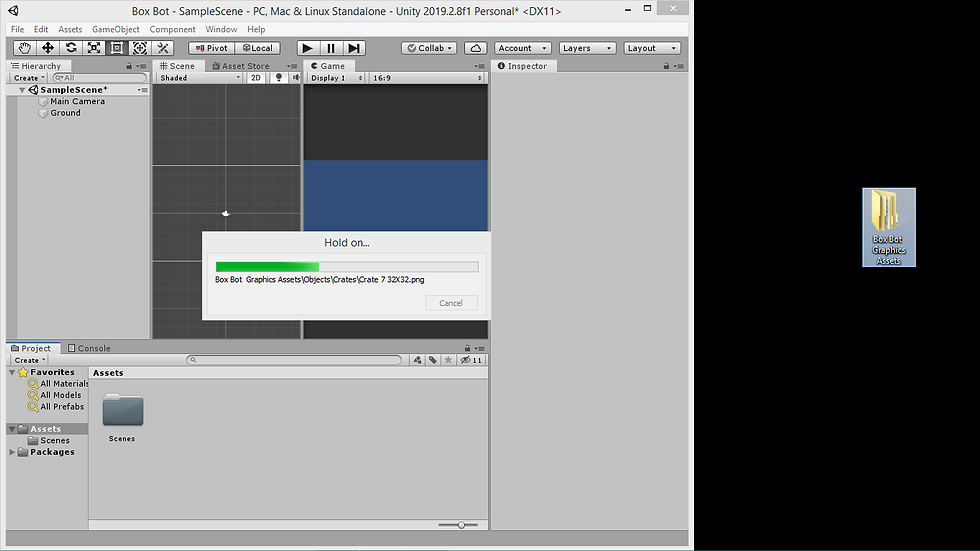Screen dimensions: 980x551
Task: Select Ground object in Hierarchy
Action: pos(65,113)
